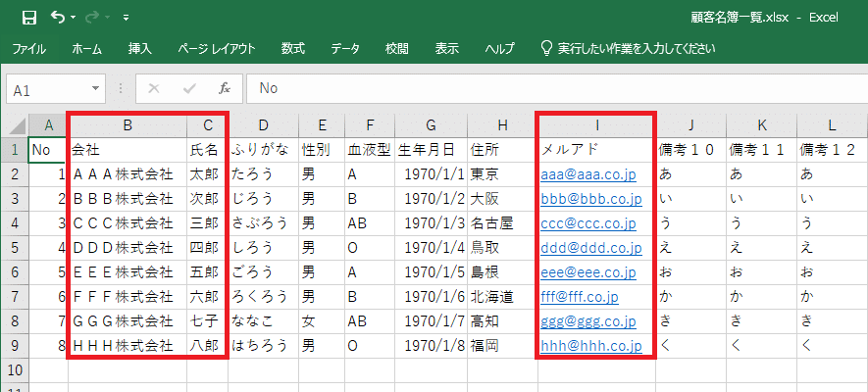Open the ddd@ddd.co.jp email link

coord(591,248)
